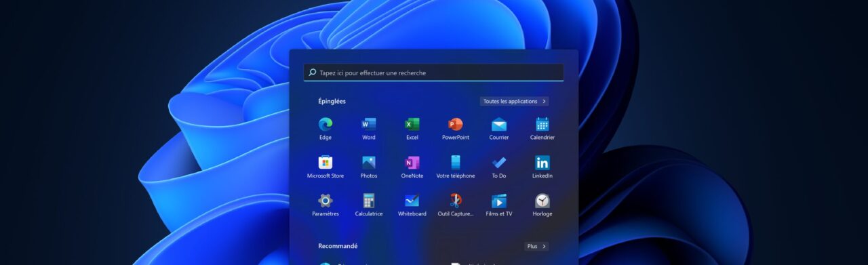Screen dimensions: 868x265
Task: Click the search magnifier icon
Action: [x=312, y=73]
